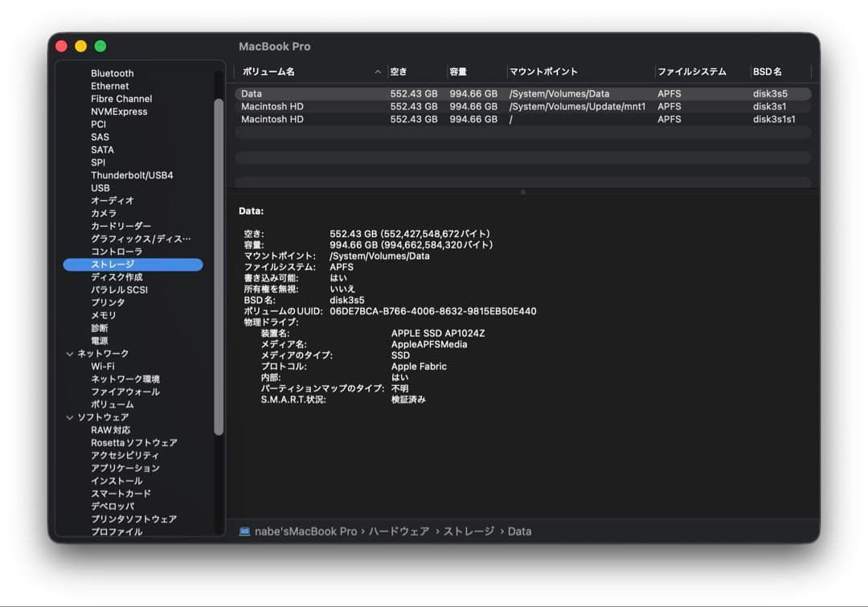Go to ストレージ in path bar
This screenshot has height=607, width=868.
click(x=469, y=531)
